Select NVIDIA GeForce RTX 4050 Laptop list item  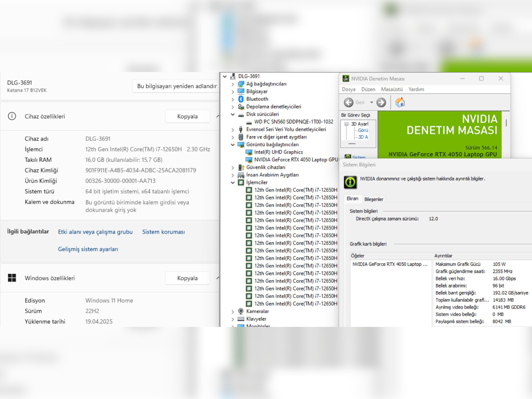click(x=390, y=264)
